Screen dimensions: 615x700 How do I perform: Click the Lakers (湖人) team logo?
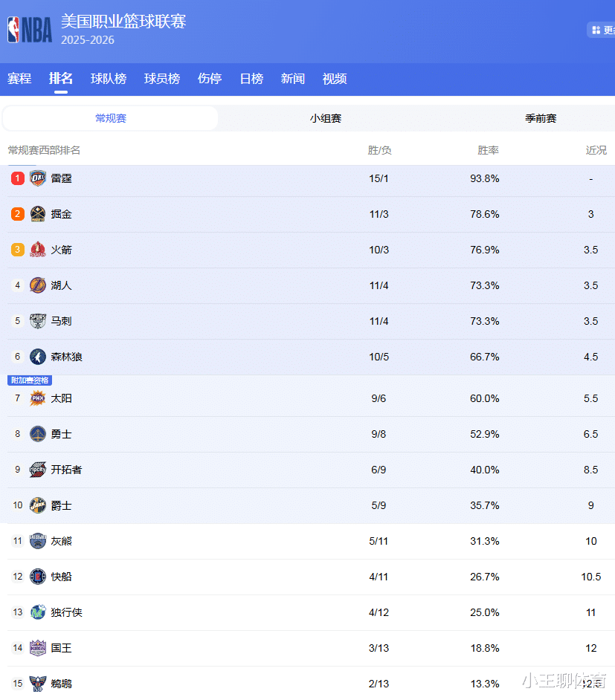point(37,285)
